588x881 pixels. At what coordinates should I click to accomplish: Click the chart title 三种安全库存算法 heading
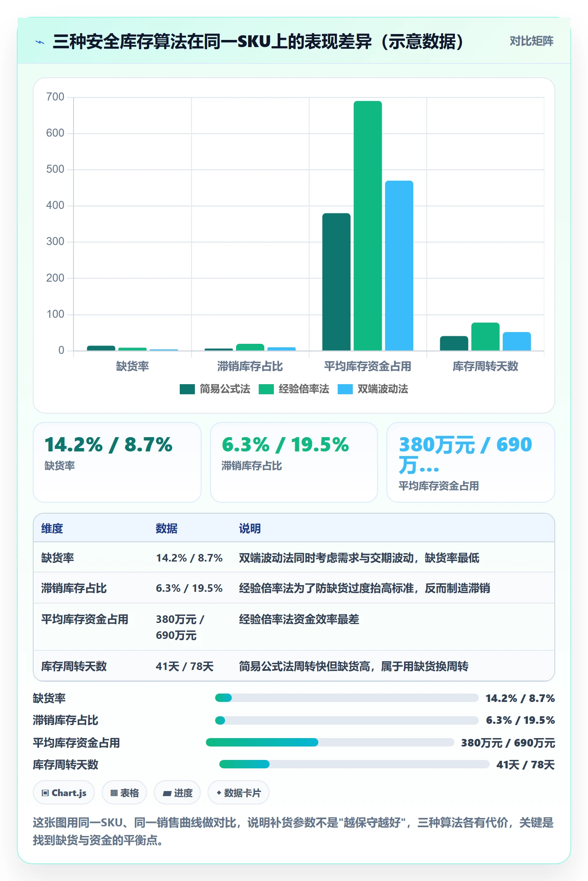click(x=258, y=42)
